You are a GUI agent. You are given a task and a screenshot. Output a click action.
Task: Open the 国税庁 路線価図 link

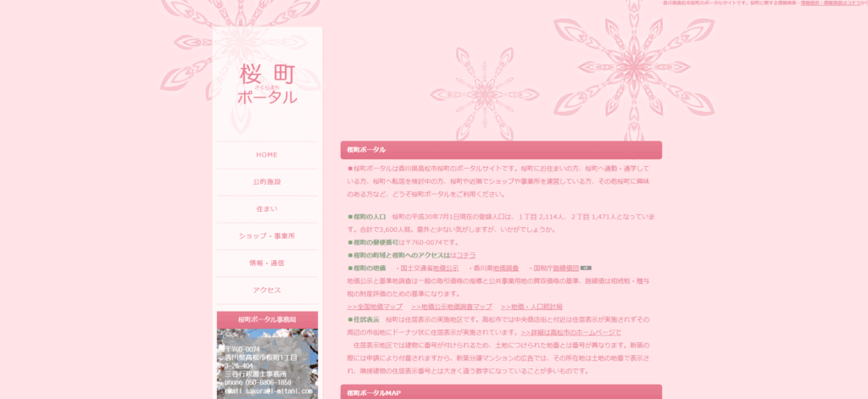[x=565, y=268]
